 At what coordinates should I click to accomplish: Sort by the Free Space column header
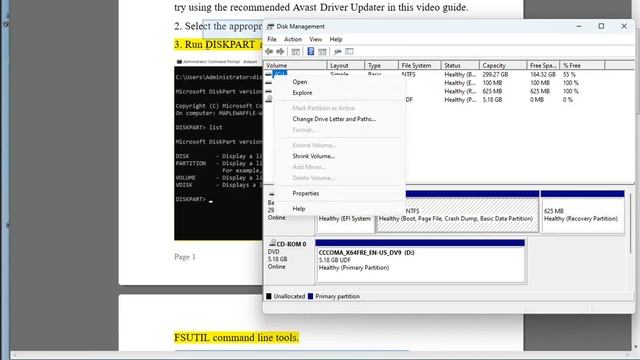[544, 65]
